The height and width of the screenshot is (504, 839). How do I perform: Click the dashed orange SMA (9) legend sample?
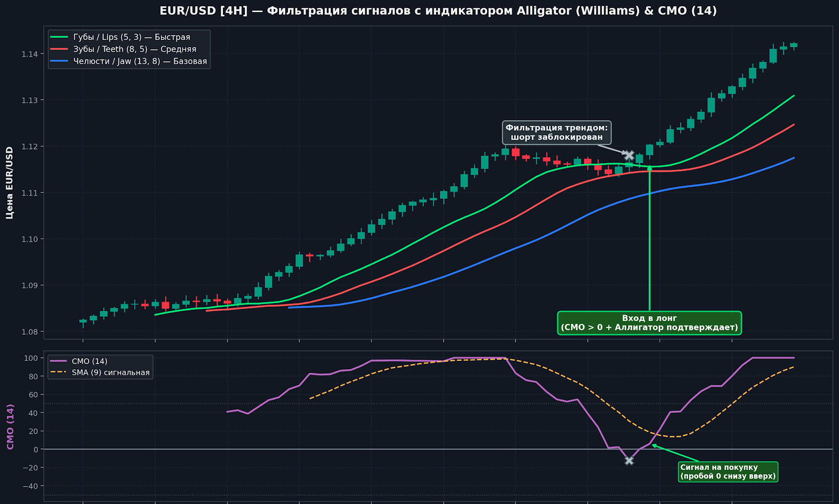tap(59, 373)
